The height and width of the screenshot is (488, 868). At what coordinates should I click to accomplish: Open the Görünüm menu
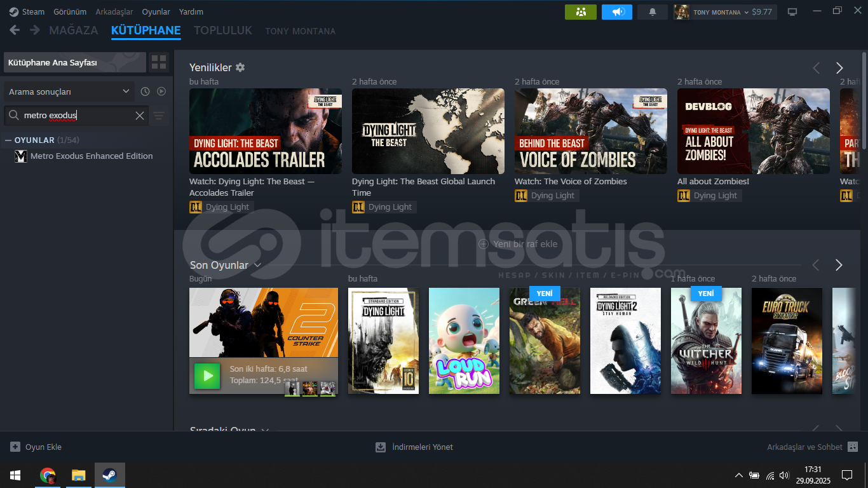coord(70,12)
